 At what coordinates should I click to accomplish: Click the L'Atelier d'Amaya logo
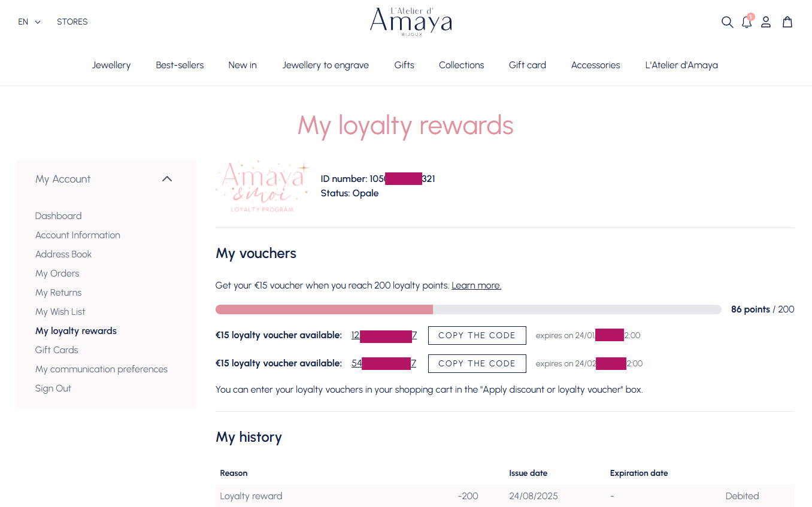click(x=411, y=22)
